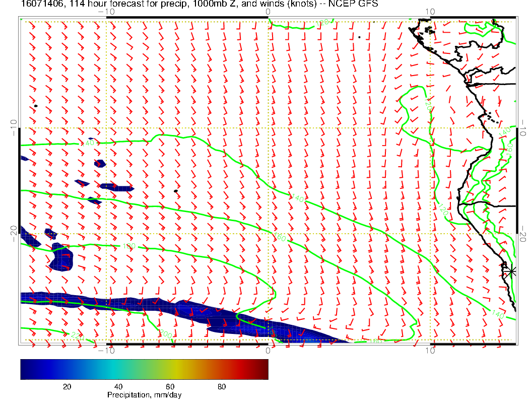Click the '-20' latitude label on the left axis
532x411 pixels.
(13, 234)
